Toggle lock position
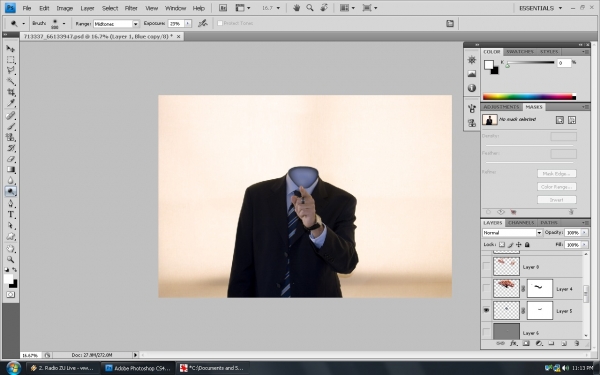 click(x=518, y=245)
